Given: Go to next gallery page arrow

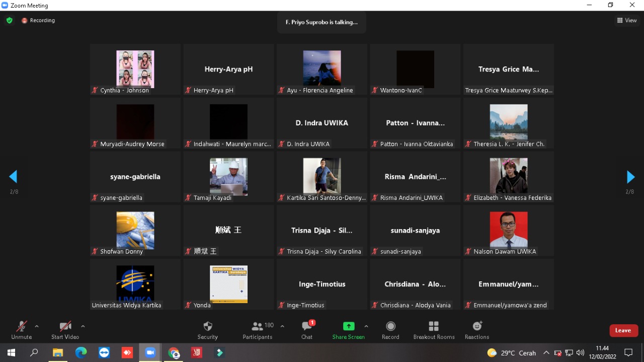Looking at the screenshot, I should (x=630, y=177).
